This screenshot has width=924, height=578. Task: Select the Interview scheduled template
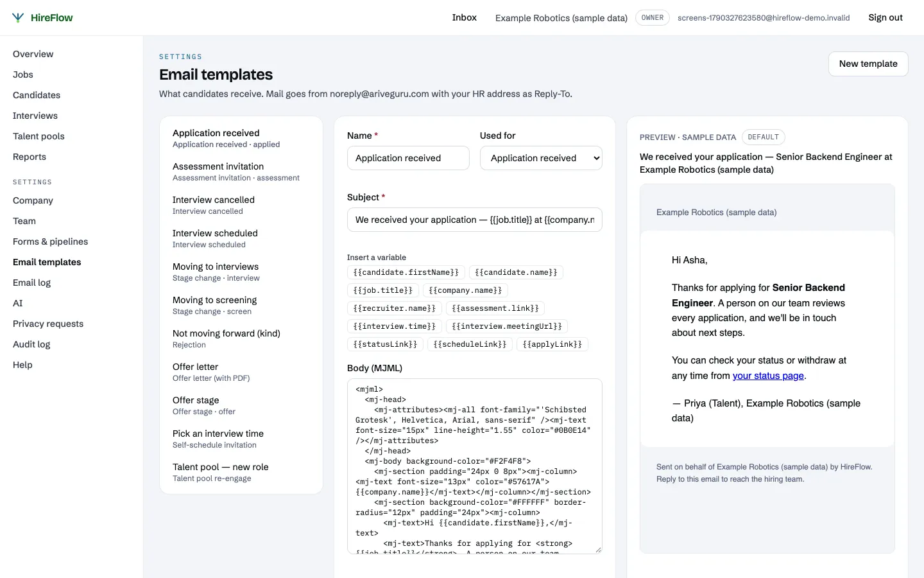241,238
